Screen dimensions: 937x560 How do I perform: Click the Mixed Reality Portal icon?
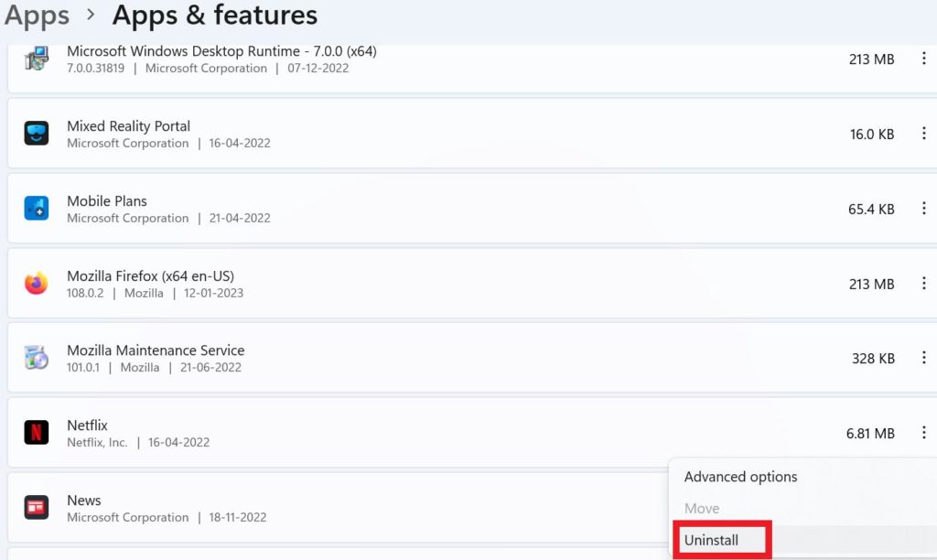coord(37,134)
